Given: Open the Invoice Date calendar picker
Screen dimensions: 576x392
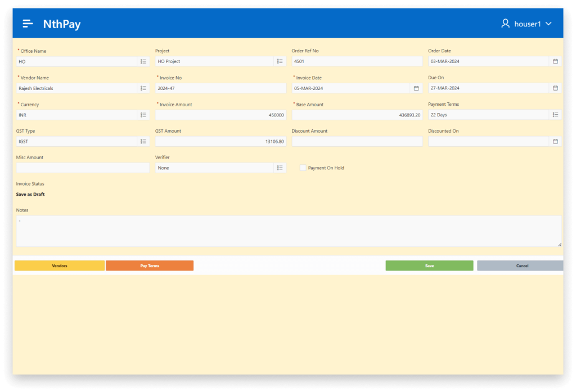Looking at the screenshot, I should [x=416, y=88].
